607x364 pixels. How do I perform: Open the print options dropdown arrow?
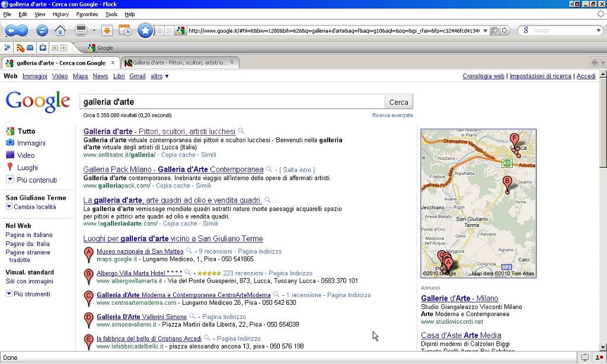click(x=94, y=30)
